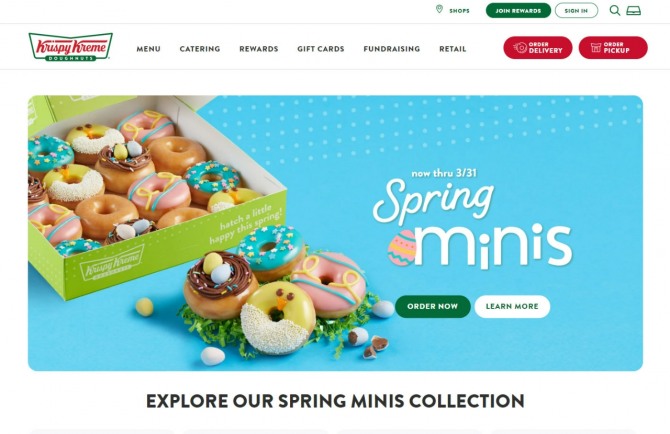The height and width of the screenshot is (434, 670).
Task: Go to the Rewards page
Action: pyautogui.click(x=259, y=49)
